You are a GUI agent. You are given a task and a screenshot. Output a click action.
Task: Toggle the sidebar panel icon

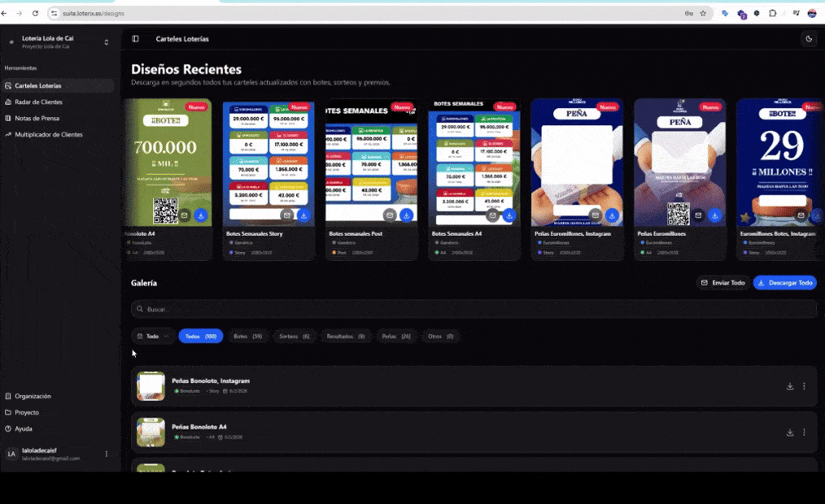pyautogui.click(x=135, y=39)
